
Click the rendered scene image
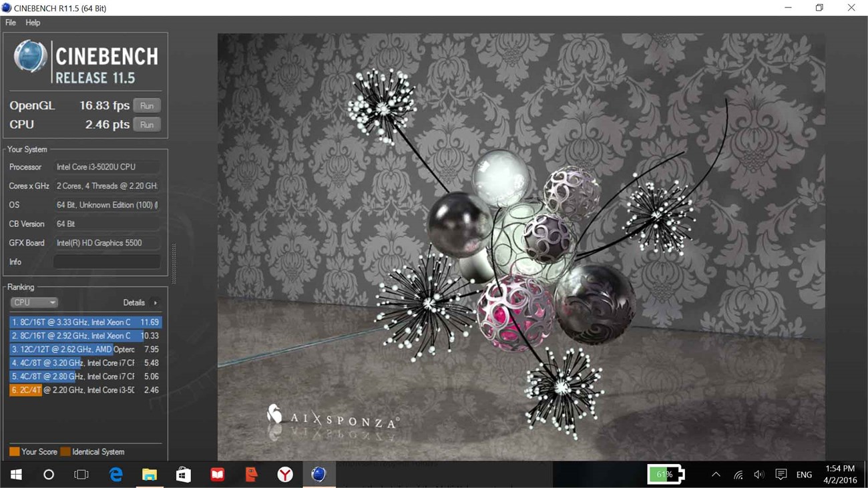[521, 247]
